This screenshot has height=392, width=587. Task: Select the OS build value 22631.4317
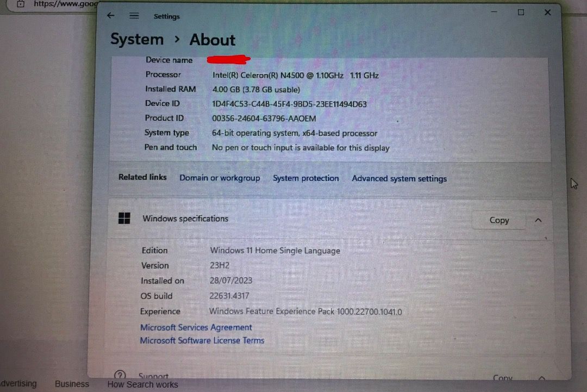point(229,296)
